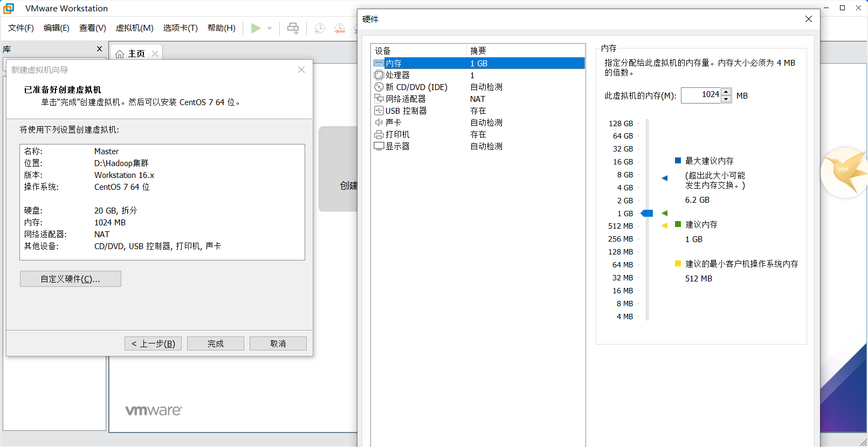
Task: Click the memory size input field showing 1024
Action: click(x=701, y=95)
